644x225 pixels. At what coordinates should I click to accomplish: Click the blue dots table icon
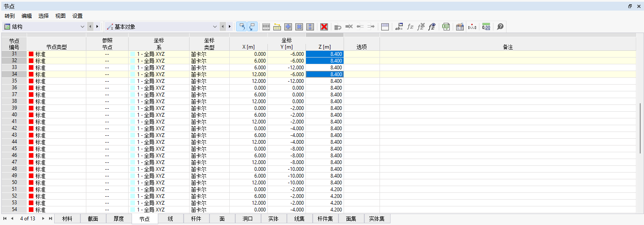coord(310,27)
